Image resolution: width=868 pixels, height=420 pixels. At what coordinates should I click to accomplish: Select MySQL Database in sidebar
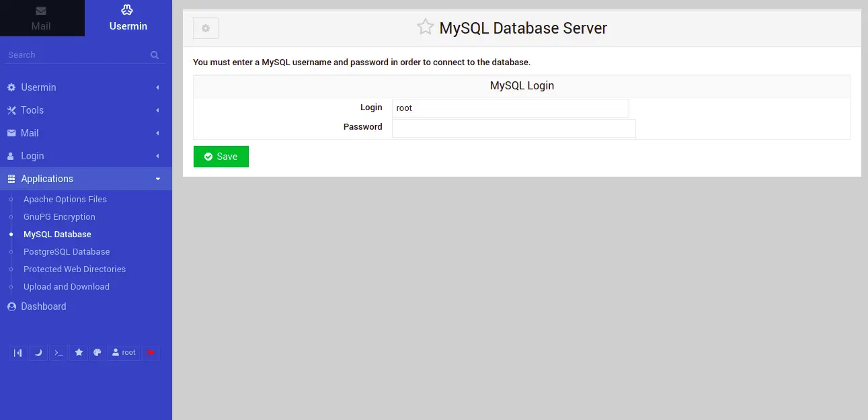pos(57,235)
